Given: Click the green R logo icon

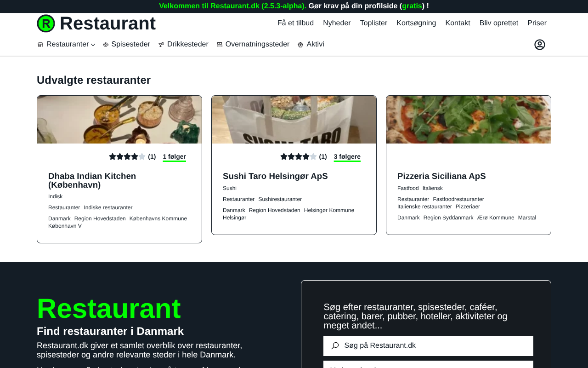Looking at the screenshot, I should (46, 23).
